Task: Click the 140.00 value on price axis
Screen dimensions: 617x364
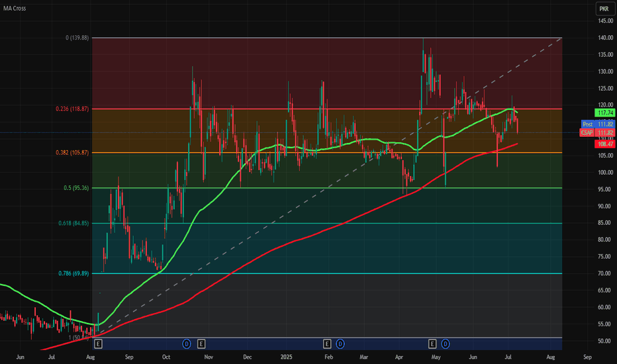Action: point(606,38)
